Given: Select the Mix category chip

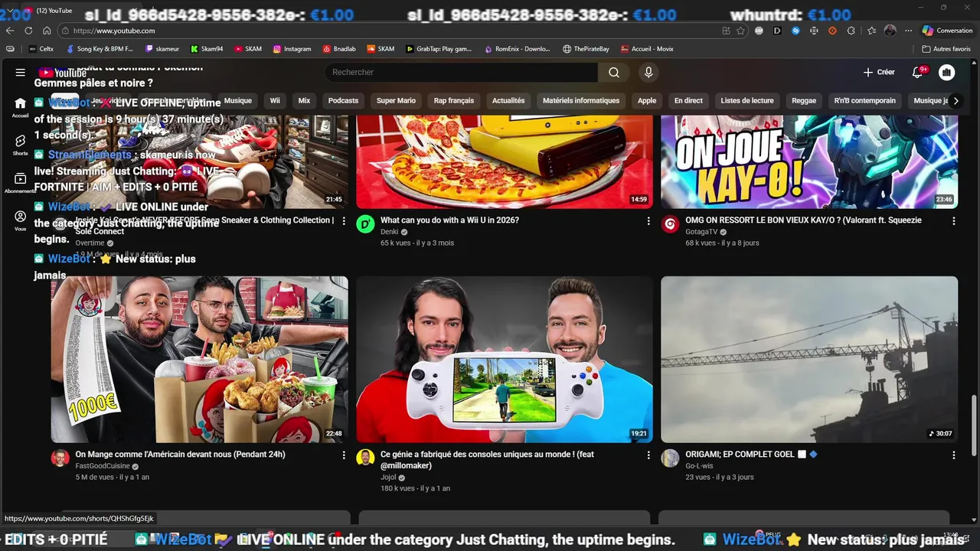Looking at the screenshot, I should 304,100.
